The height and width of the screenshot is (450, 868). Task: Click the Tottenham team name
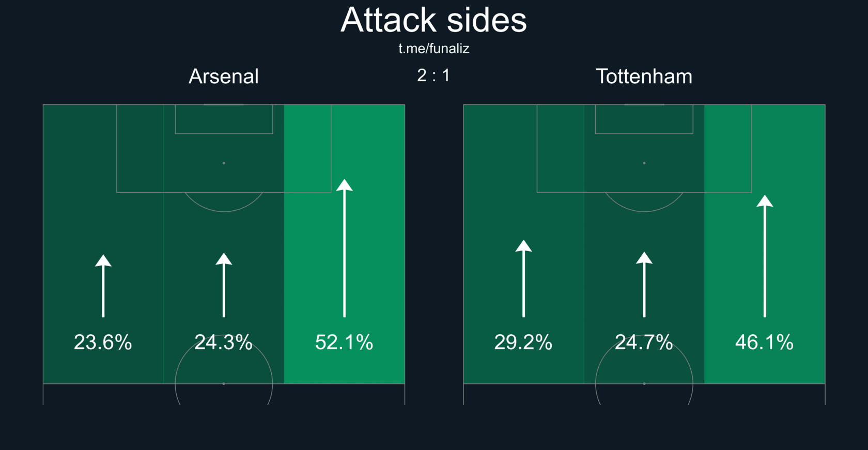click(x=644, y=76)
